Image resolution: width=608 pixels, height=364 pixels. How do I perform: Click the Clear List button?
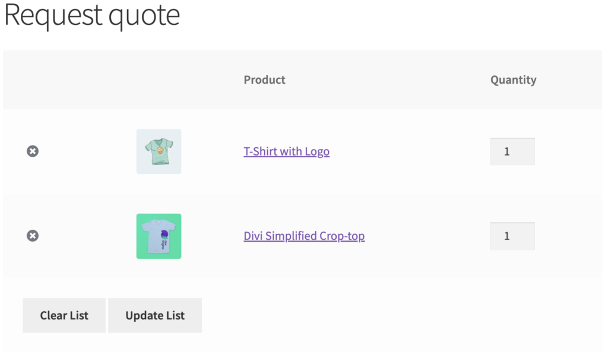coord(64,315)
